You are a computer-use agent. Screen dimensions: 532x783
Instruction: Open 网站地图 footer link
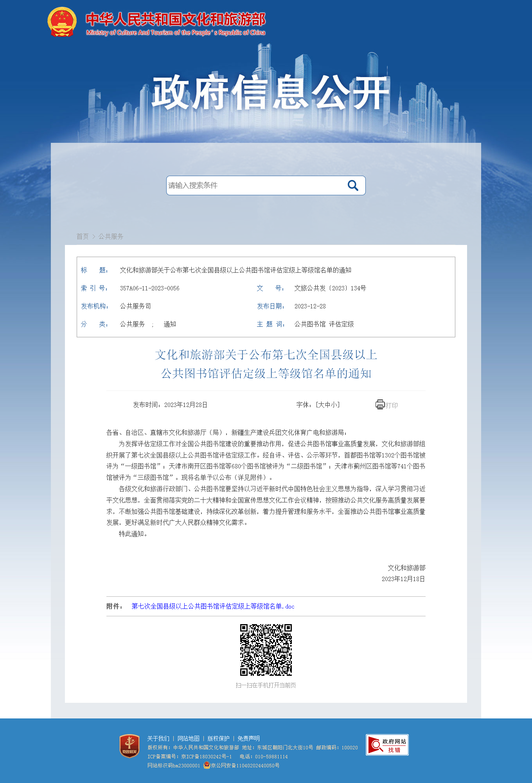click(x=188, y=738)
